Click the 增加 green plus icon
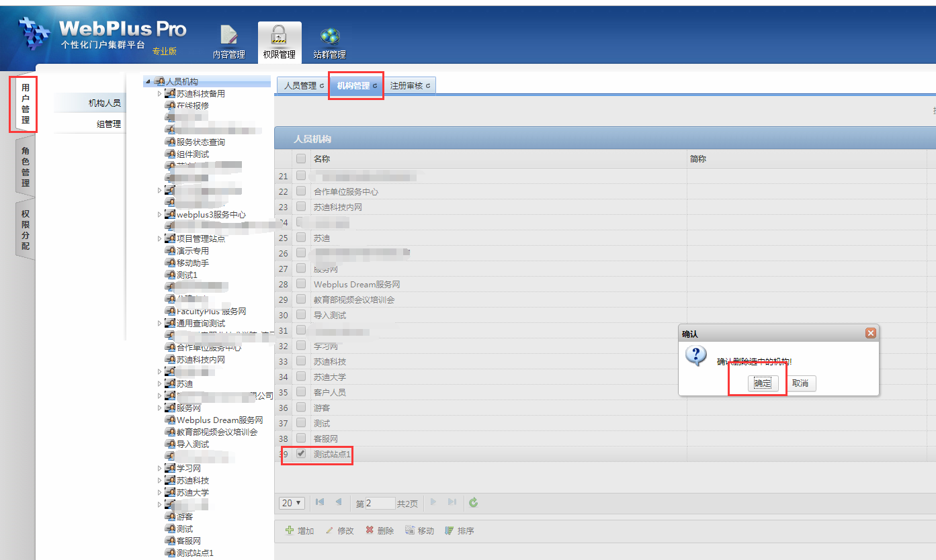Viewport: 936px width, 560px height. tap(290, 530)
